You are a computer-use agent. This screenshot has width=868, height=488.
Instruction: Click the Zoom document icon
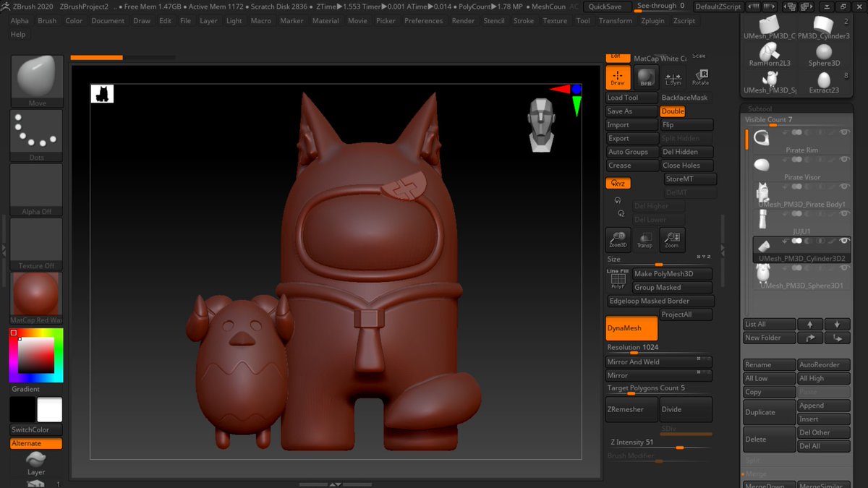pos(672,239)
